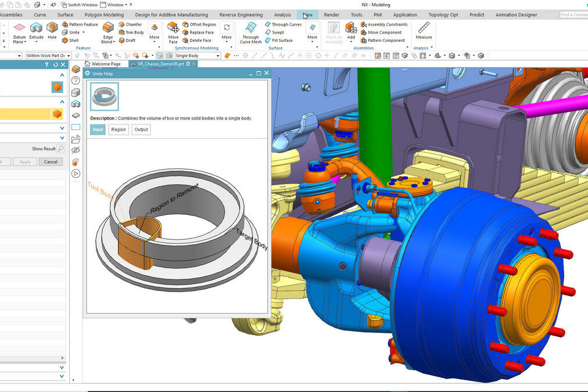Click Show Result magnifier icon
Viewport: 588px width, 392px height.
coord(61,149)
